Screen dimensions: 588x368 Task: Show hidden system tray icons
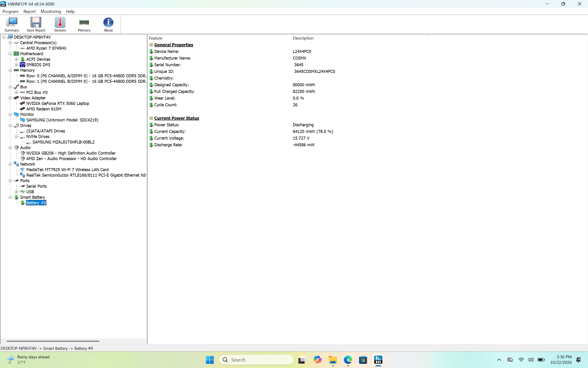point(499,360)
